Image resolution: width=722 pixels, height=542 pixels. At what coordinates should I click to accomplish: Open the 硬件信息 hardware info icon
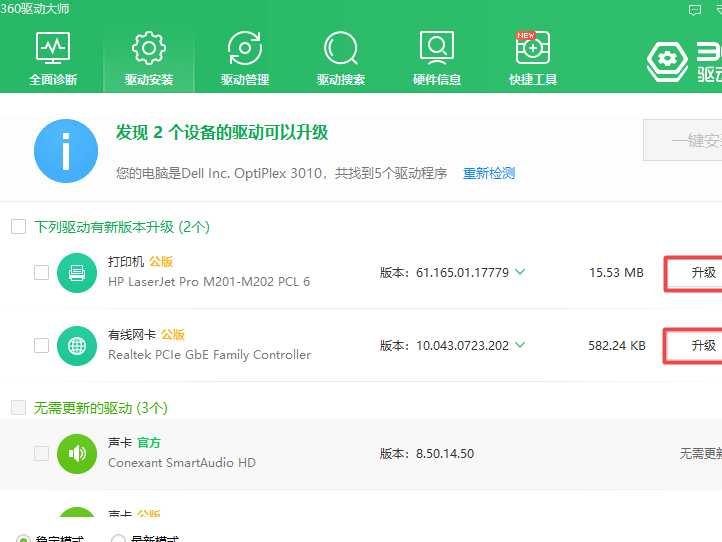pos(437,48)
